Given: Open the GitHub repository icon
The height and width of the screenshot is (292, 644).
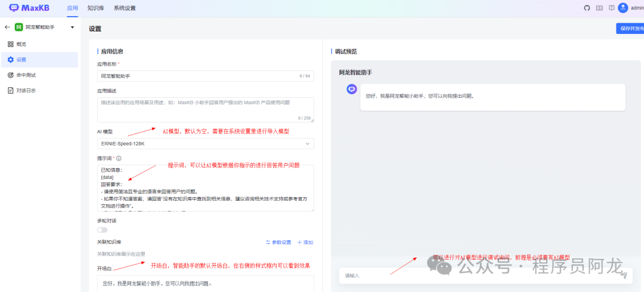Looking at the screenshot, I should [x=587, y=8].
